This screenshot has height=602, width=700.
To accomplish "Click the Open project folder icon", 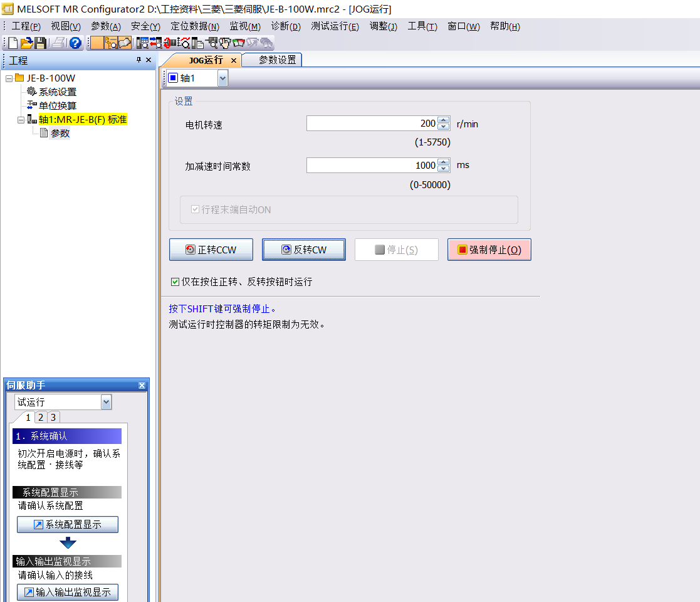I will (26, 43).
